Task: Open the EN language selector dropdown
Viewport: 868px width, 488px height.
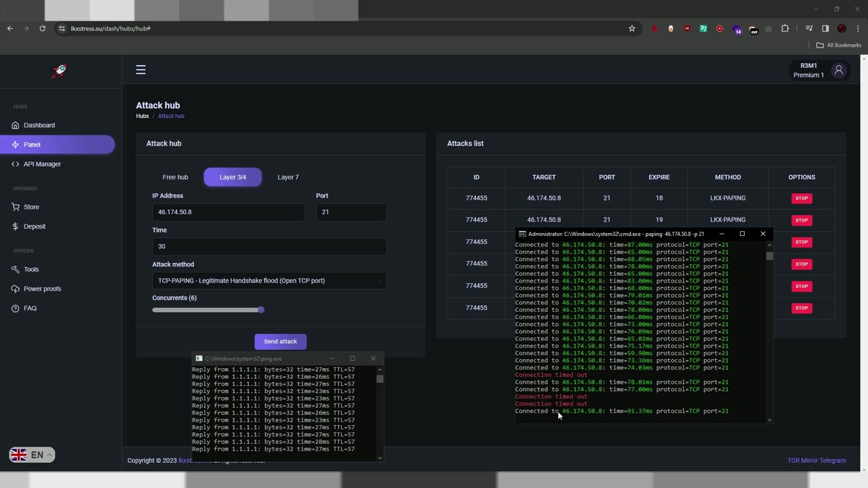Action: click(x=32, y=455)
